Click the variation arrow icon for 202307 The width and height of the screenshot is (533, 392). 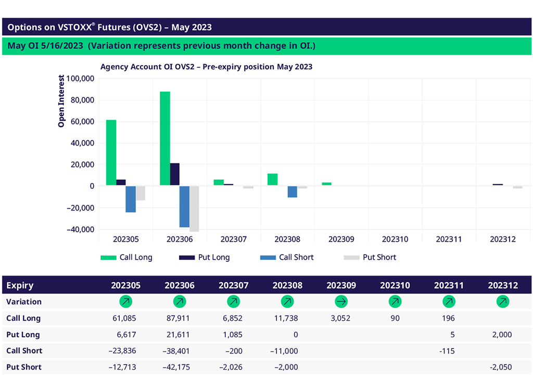[x=234, y=301]
